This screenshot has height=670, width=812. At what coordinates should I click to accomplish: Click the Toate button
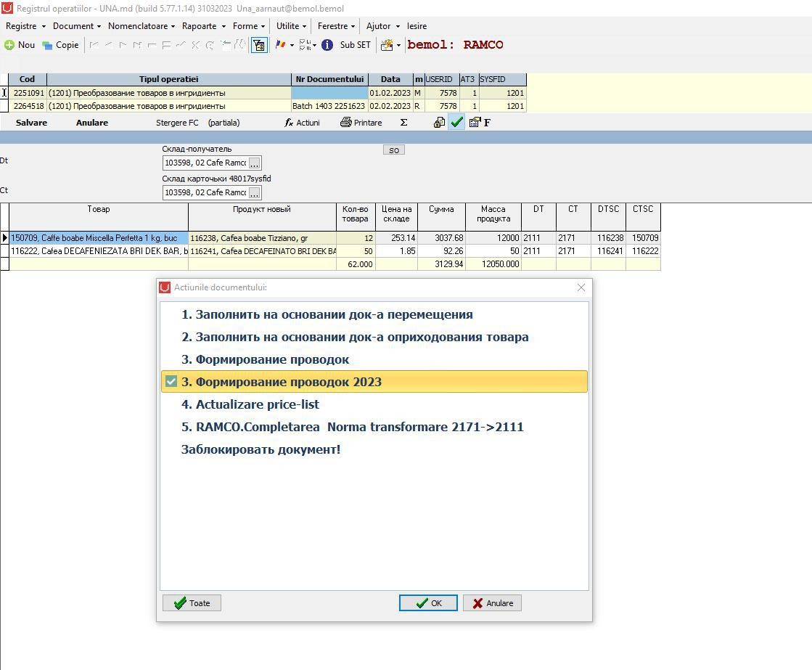click(192, 603)
